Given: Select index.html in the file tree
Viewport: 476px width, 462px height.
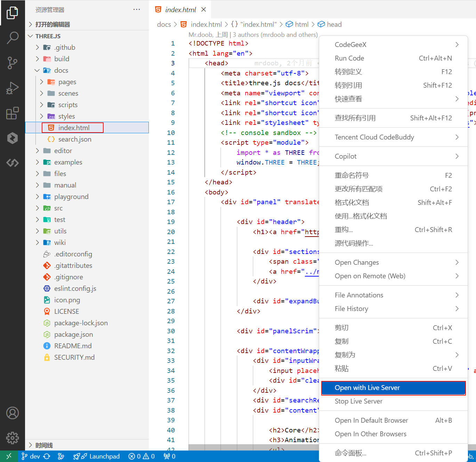Looking at the screenshot, I should pos(87,128).
